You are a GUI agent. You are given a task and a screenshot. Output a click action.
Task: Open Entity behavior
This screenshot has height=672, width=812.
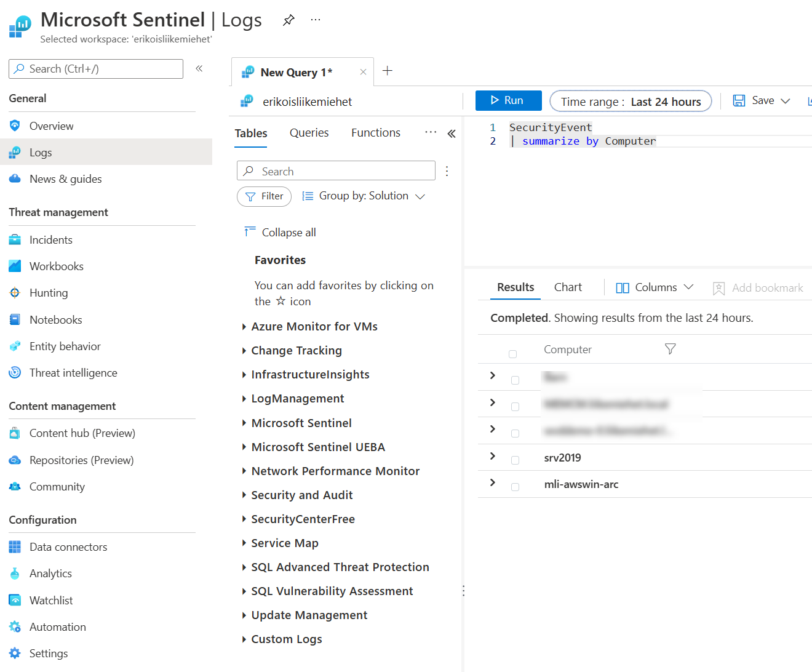coord(65,346)
